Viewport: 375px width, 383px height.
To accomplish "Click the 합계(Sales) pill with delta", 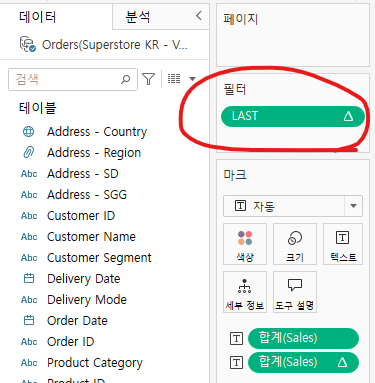I will [x=303, y=362].
